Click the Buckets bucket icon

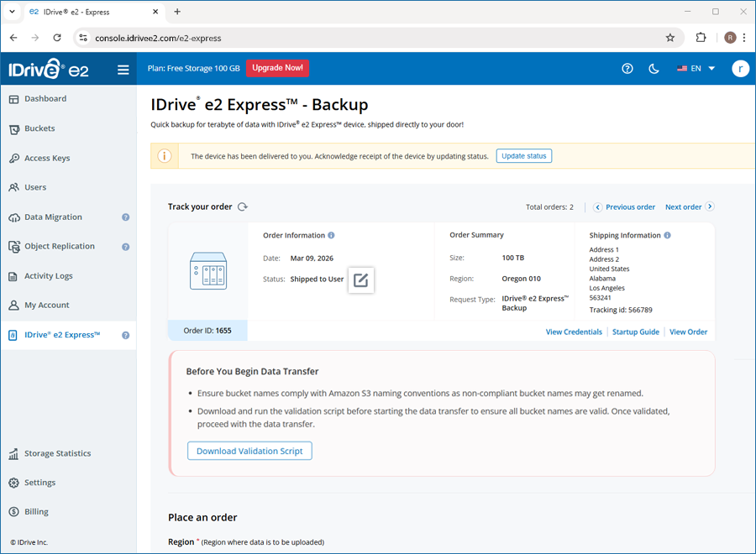point(14,129)
